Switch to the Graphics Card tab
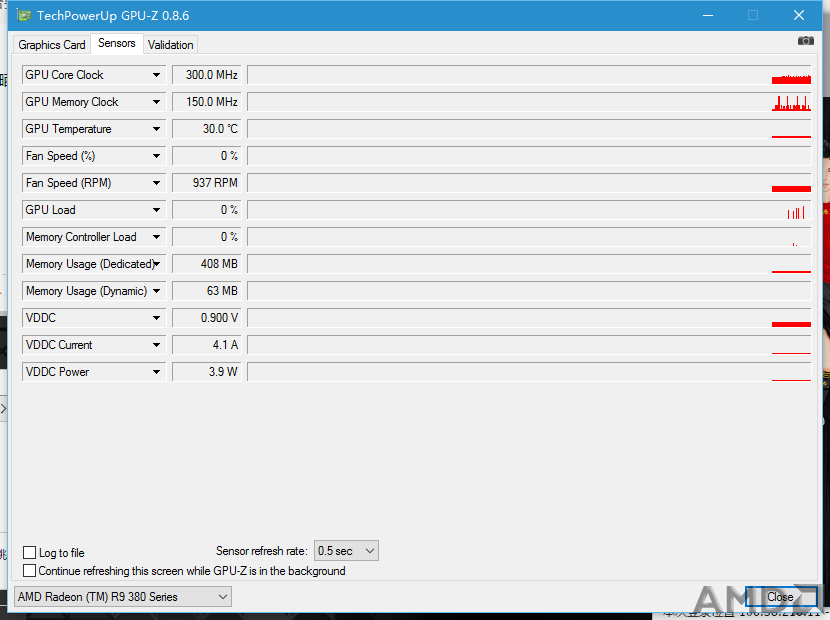The height and width of the screenshot is (620, 830). click(52, 44)
